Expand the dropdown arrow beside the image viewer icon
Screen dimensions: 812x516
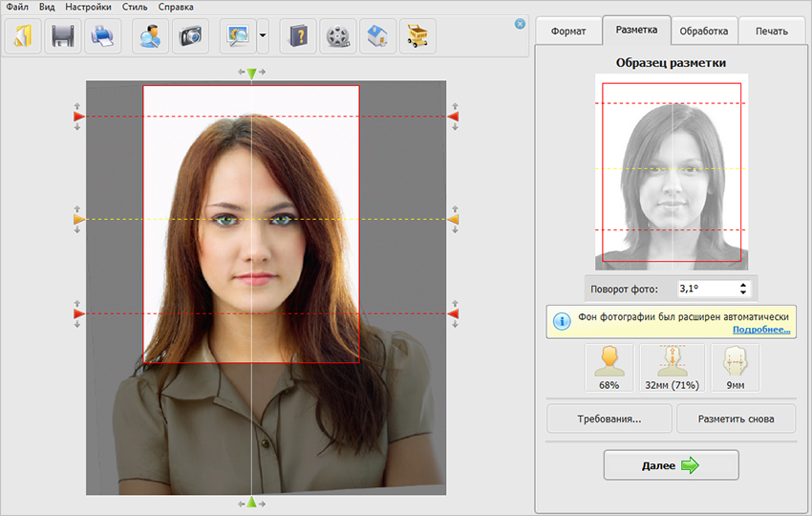click(x=263, y=36)
